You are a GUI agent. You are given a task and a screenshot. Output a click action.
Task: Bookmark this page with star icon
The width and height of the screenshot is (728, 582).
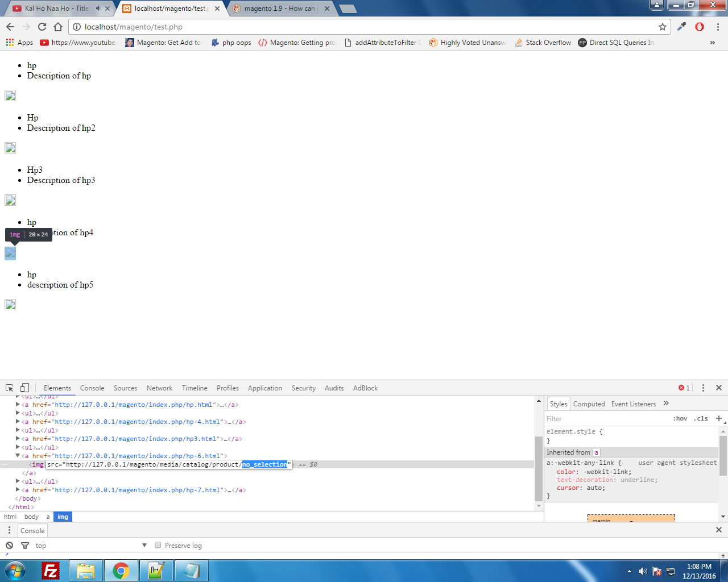click(662, 27)
